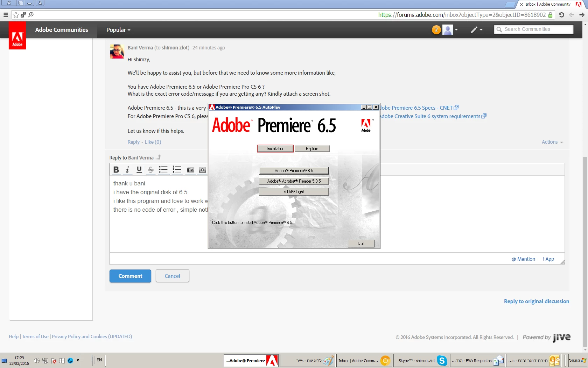Click the volume icon in the system tray

pos(36,361)
